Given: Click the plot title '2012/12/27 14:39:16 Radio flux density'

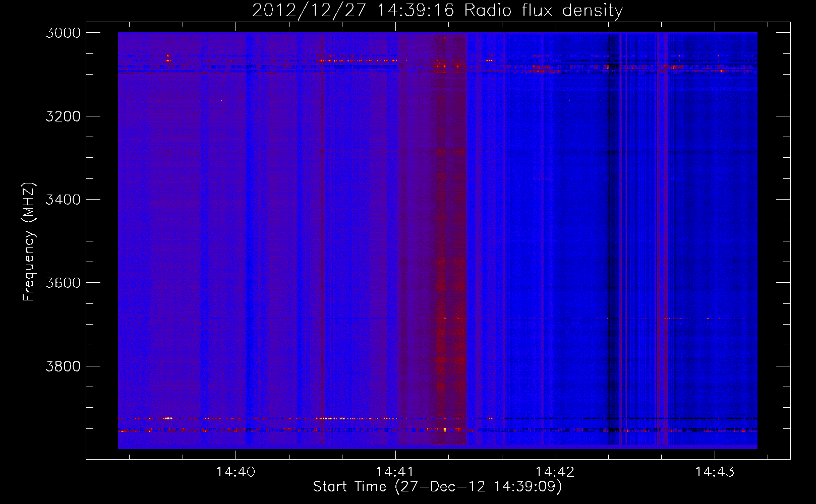Looking at the screenshot, I should coord(437,10).
